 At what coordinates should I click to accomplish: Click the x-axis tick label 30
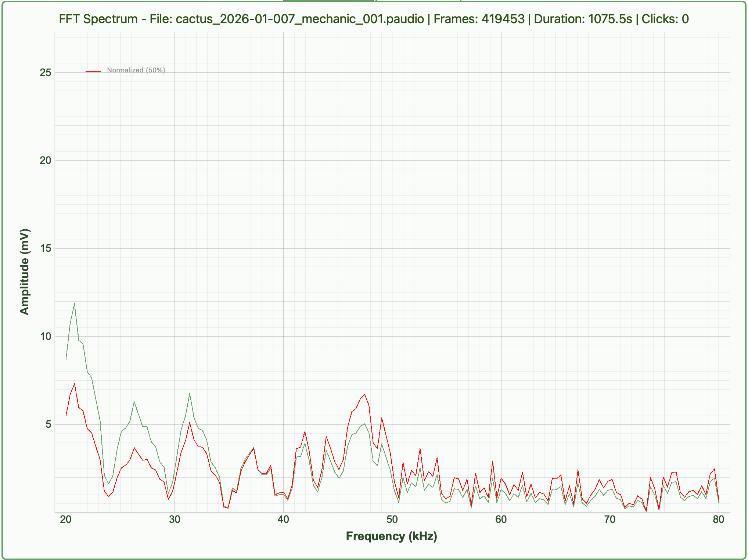175,519
